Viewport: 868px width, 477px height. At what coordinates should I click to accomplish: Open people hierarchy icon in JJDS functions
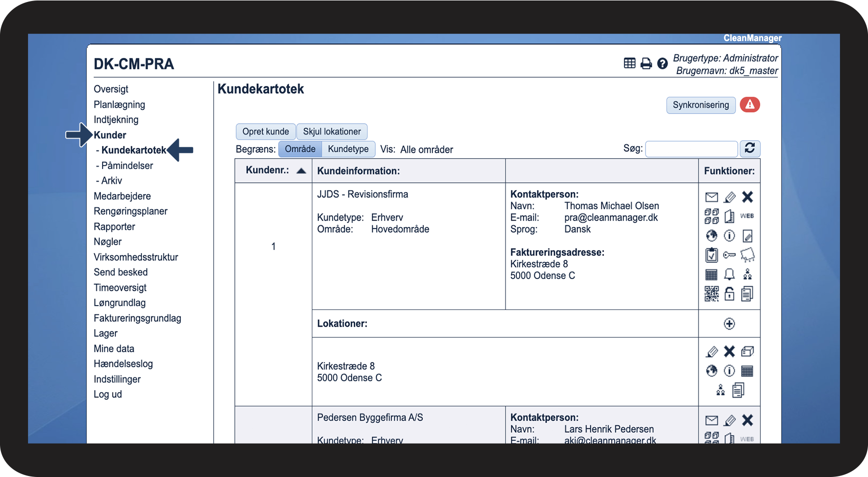point(748,274)
